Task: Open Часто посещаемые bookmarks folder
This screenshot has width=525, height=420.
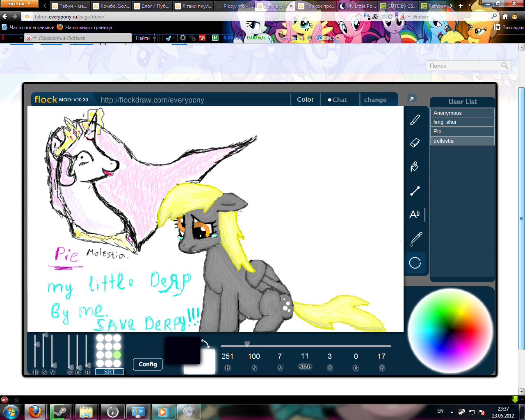Action: 28,27
